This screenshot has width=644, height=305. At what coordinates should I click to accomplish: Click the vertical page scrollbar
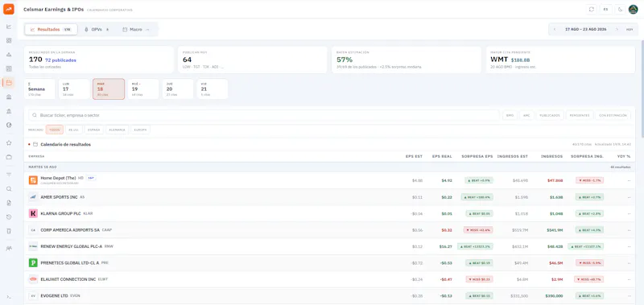coord(642,89)
